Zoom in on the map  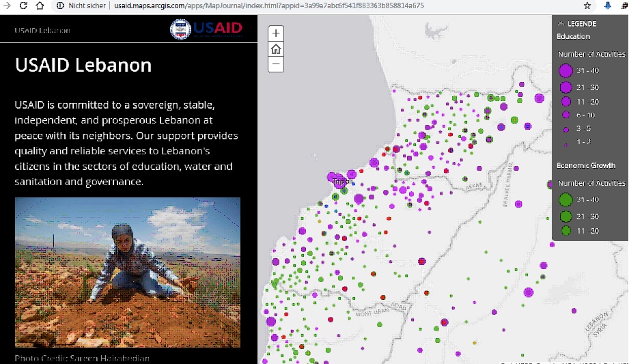pos(276,33)
